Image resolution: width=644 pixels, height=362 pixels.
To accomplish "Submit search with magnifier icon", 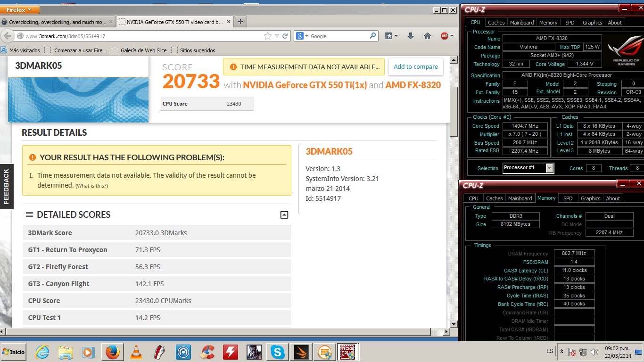I will (372, 36).
